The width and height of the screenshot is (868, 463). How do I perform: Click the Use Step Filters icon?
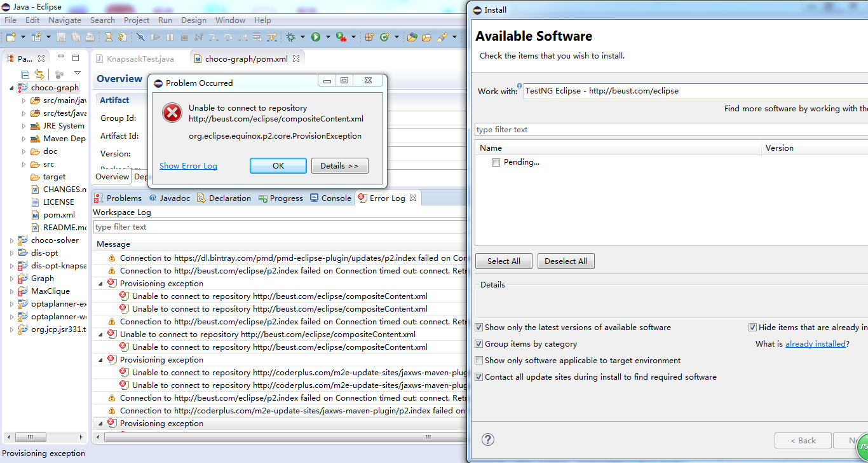pyautogui.click(x=271, y=37)
